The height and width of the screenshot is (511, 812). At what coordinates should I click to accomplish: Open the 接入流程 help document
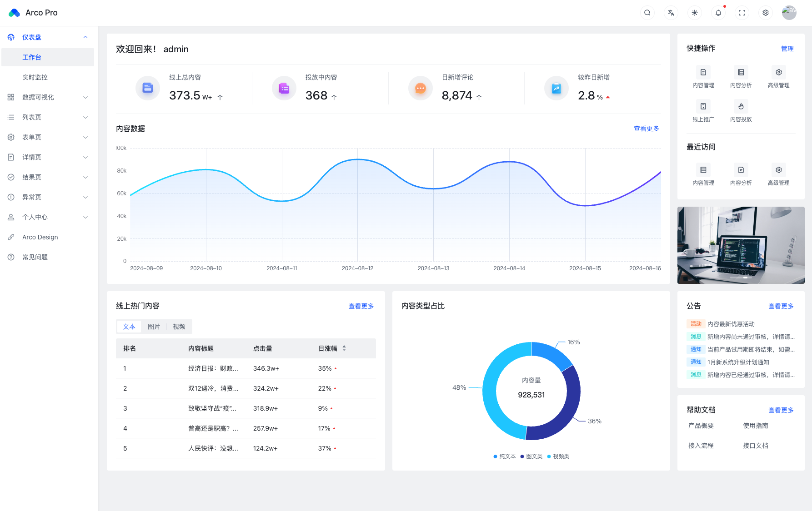[701, 446]
